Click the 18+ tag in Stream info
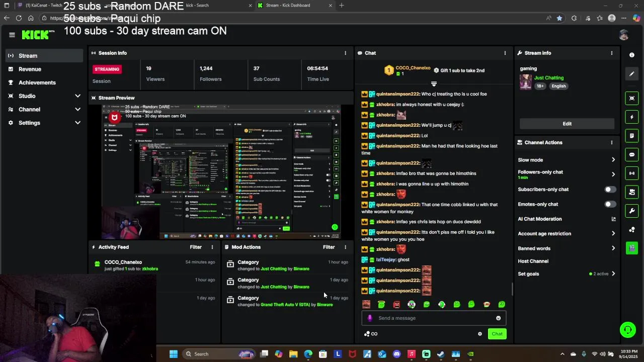 point(540,86)
